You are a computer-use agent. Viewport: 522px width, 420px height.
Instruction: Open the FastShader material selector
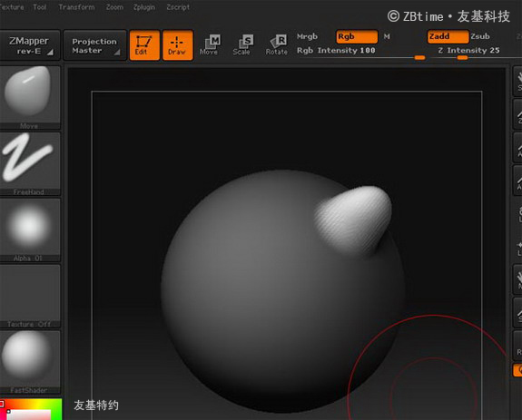coord(30,362)
